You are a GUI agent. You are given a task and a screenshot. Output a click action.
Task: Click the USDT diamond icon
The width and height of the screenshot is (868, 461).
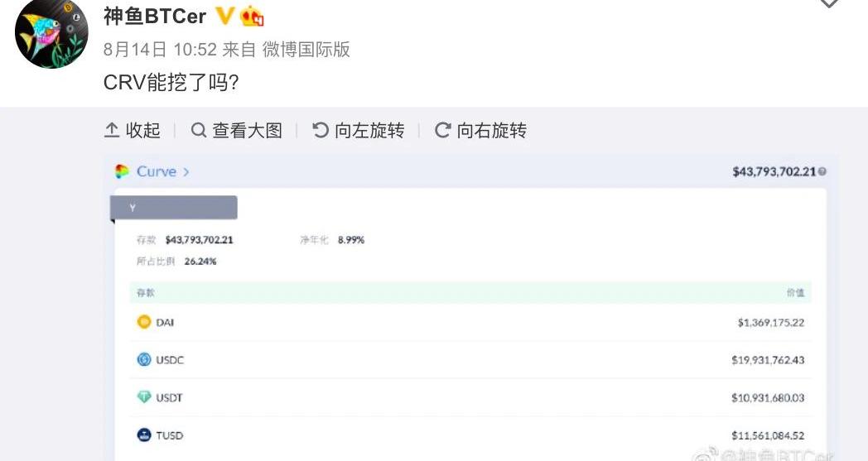[x=144, y=397]
